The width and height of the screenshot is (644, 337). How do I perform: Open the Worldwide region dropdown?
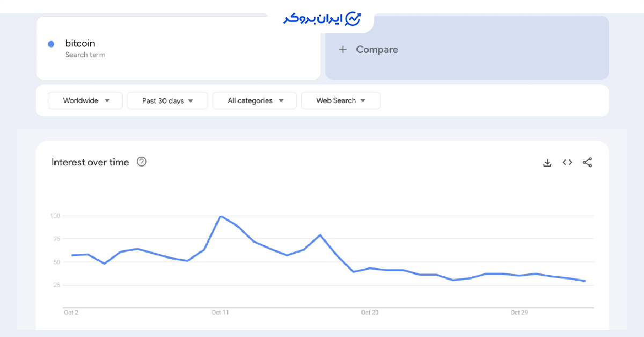coord(85,100)
